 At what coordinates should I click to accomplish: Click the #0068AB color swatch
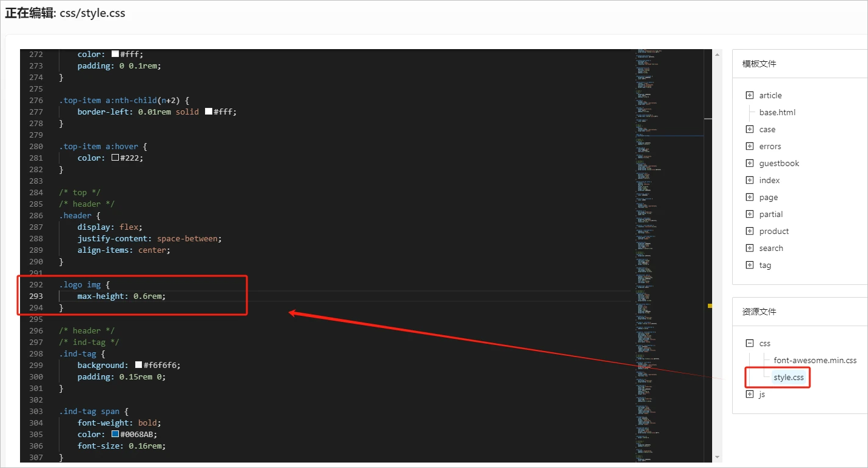(115, 434)
